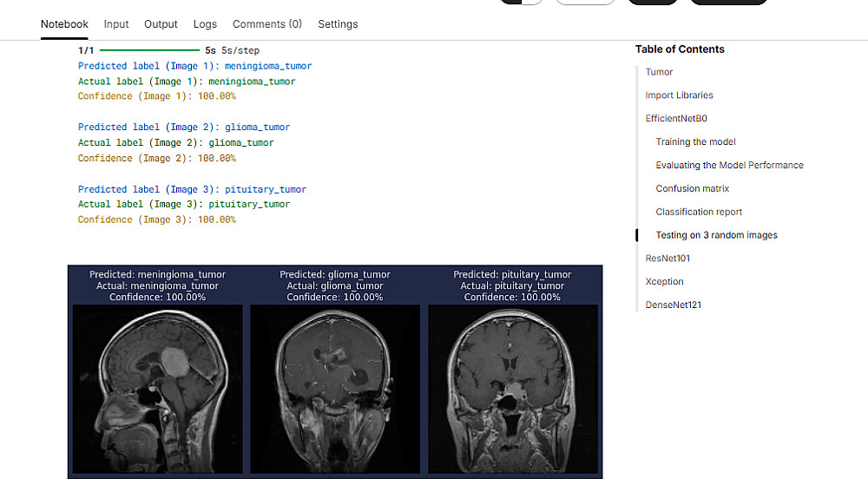Screen dimensions: 868x485
Task: Jump to Tumor section in contents
Action: pos(659,72)
